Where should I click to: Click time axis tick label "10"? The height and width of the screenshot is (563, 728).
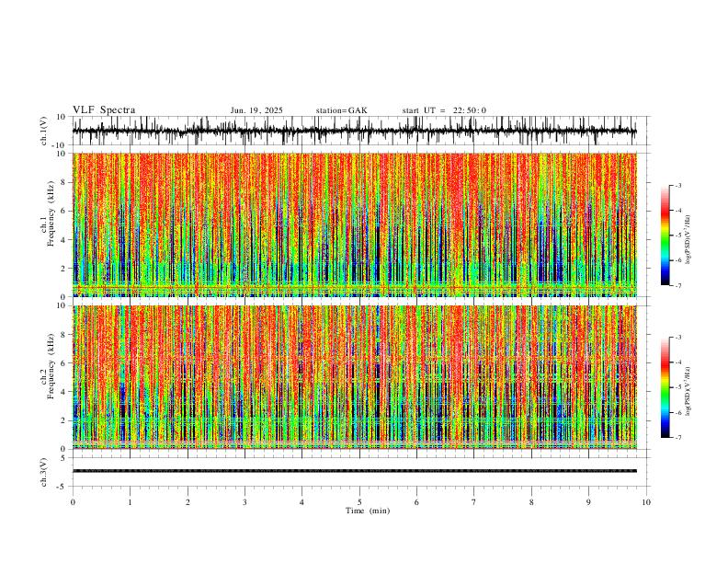coord(646,502)
